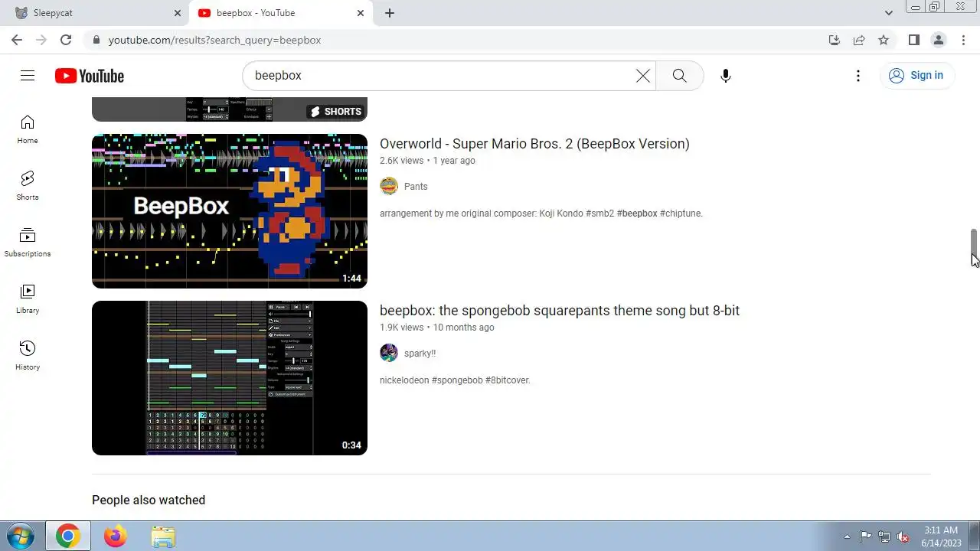
Task: Install app icon in address bar
Action: click(835, 40)
